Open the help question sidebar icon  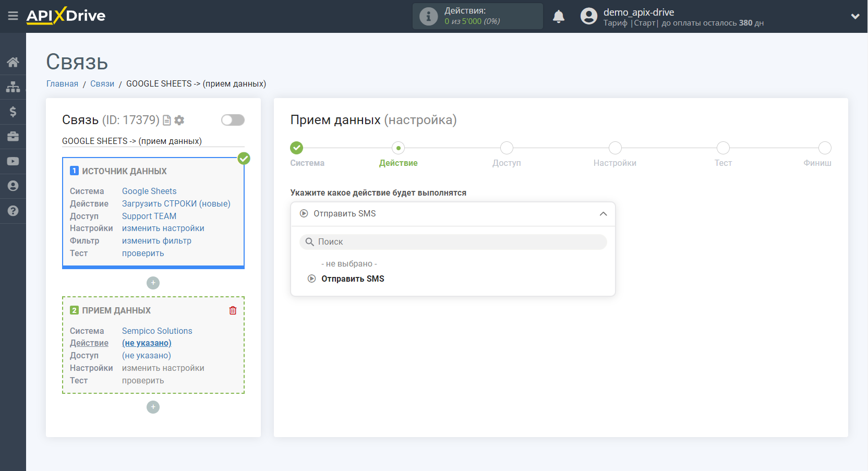(13, 211)
